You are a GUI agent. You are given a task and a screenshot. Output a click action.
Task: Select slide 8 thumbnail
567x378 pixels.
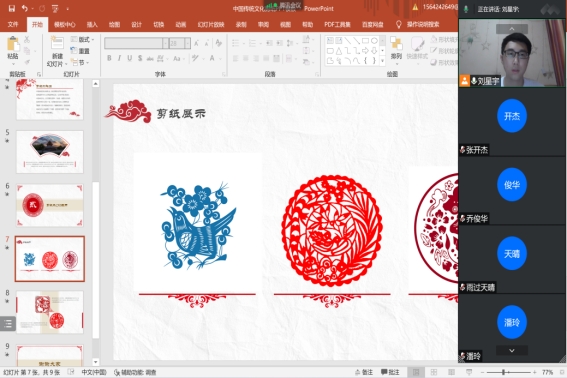pos(50,312)
